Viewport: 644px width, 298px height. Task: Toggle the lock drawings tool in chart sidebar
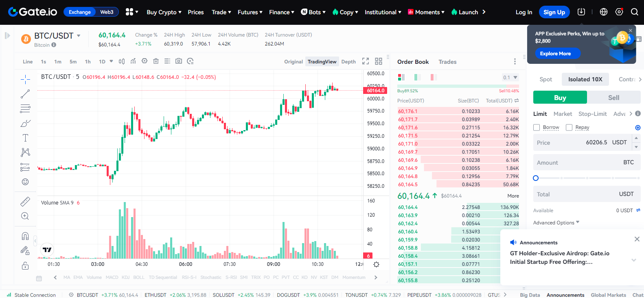25,251
